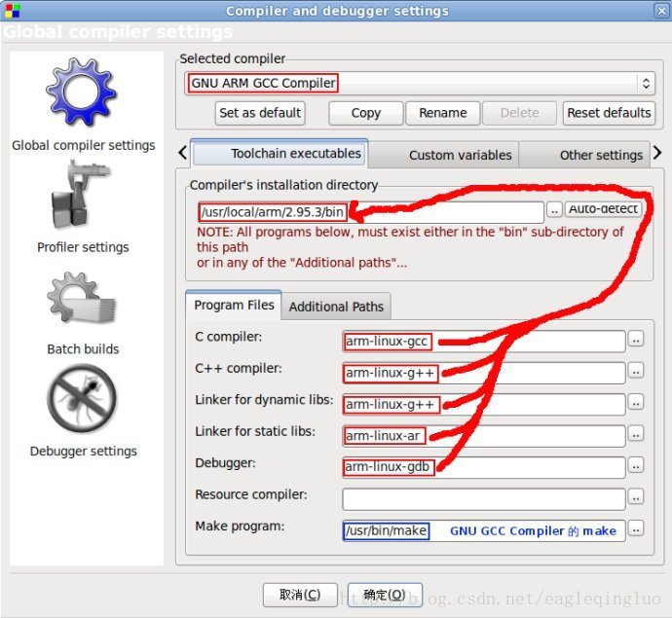Browse for C compiler executable
The width and height of the screenshot is (672, 618).
(636, 340)
